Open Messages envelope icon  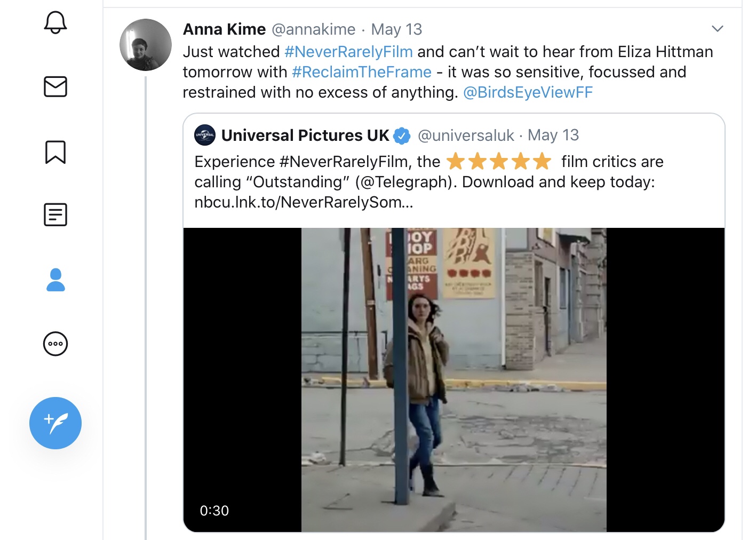click(x=55, y=86)
